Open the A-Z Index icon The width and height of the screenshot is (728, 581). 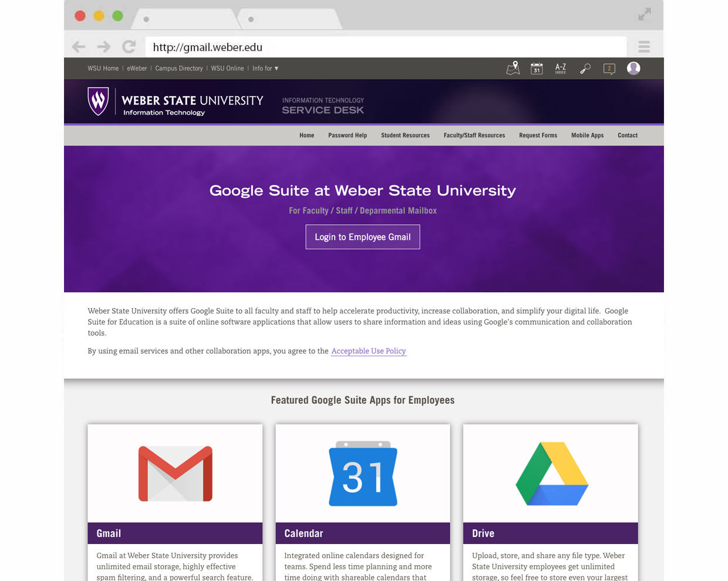pyautogui.click(x=561, y=69)
